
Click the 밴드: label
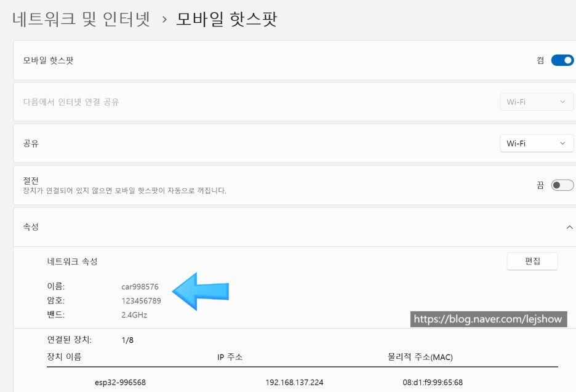click(56, 315)
